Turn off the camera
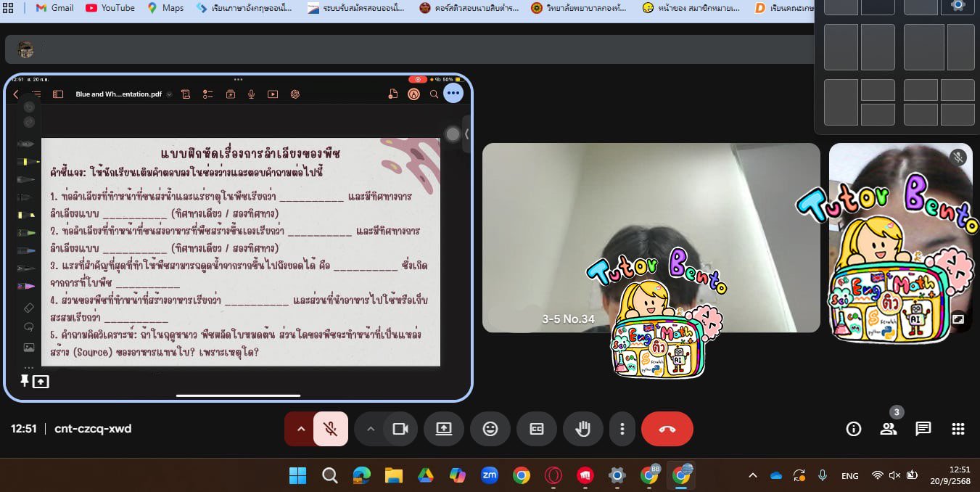The height and width of the screenshot is (492, 980). [400, 429]
